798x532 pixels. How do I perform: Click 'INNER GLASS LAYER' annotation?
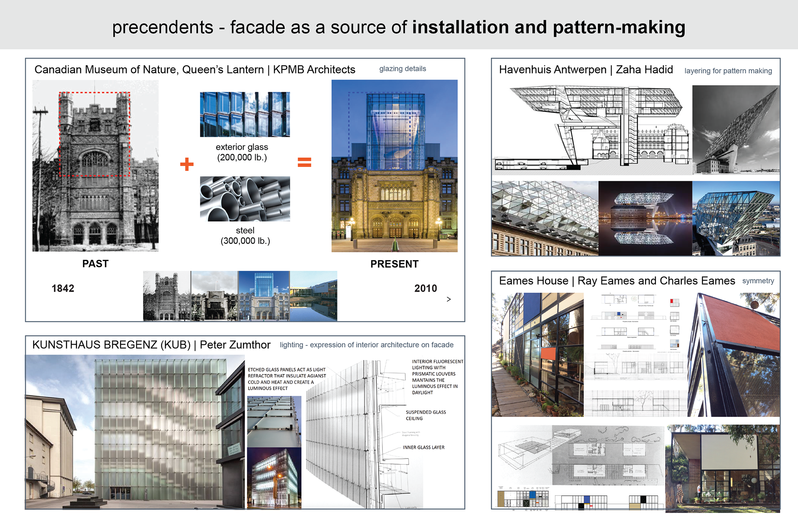(424, 448)
